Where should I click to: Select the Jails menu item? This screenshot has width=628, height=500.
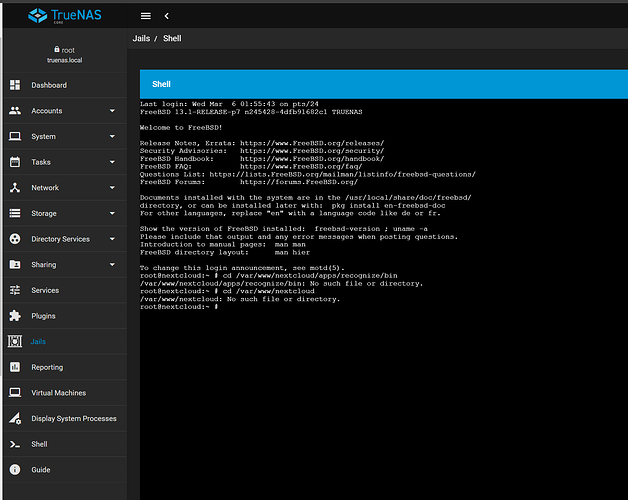65,341
